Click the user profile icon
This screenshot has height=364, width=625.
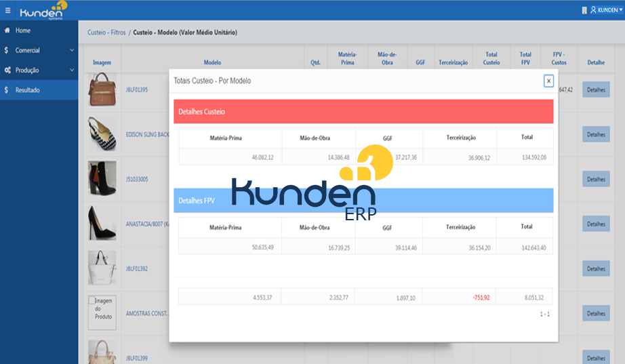[593, 10]
